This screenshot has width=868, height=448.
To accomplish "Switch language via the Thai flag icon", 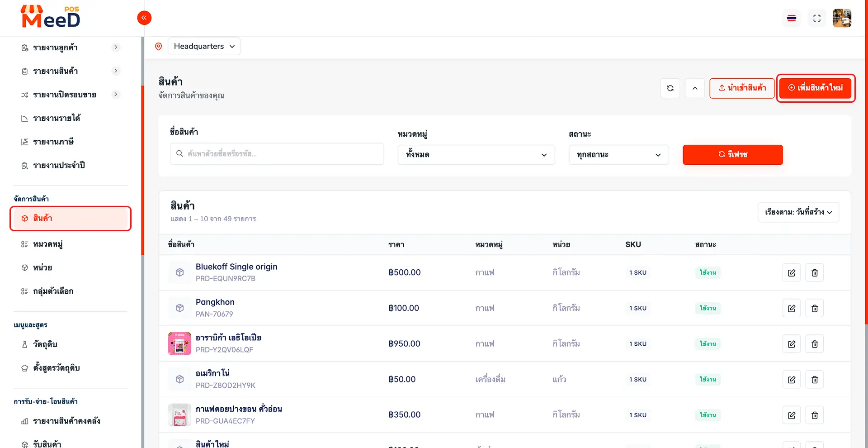I will [x=792, y=18].
